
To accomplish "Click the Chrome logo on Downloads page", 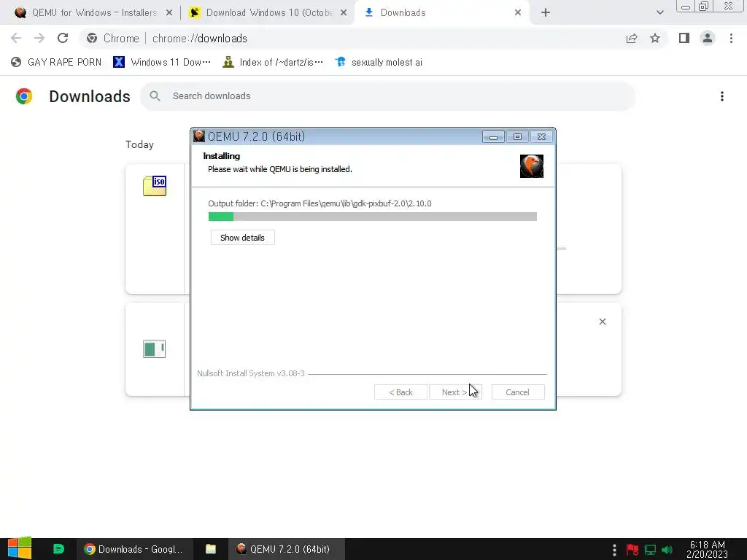I will click(24, 96).
